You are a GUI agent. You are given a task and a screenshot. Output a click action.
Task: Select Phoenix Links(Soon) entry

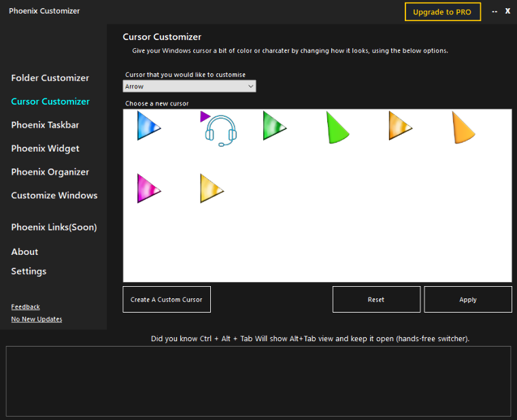coord(54,227)
